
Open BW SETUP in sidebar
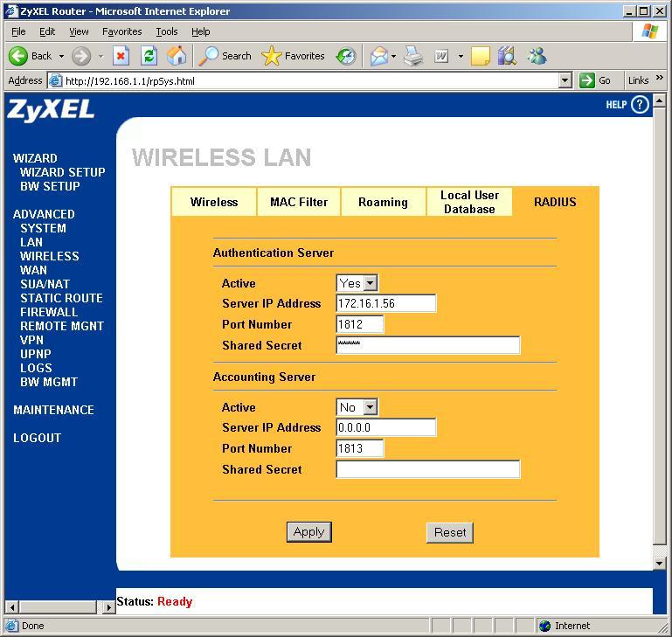click(50, 186)
